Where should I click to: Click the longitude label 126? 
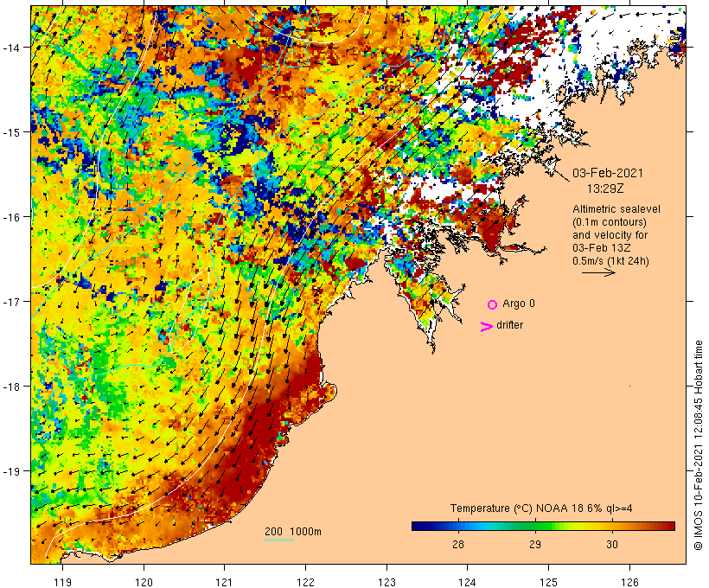[629, 582]
